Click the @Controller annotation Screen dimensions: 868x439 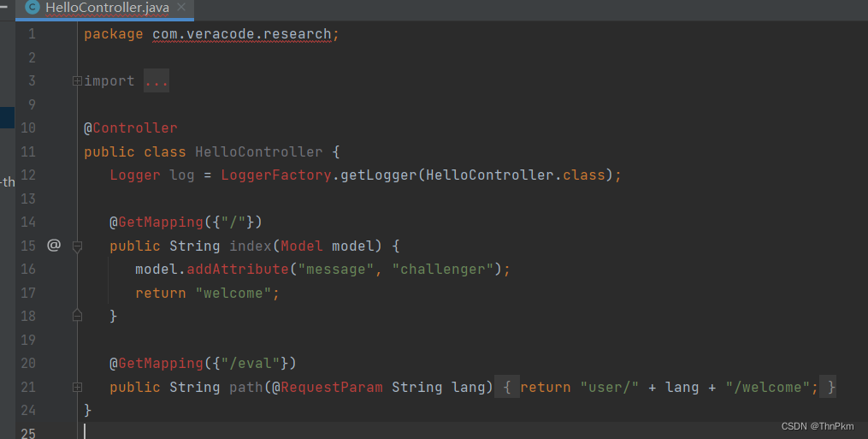(x=130, y=128)
